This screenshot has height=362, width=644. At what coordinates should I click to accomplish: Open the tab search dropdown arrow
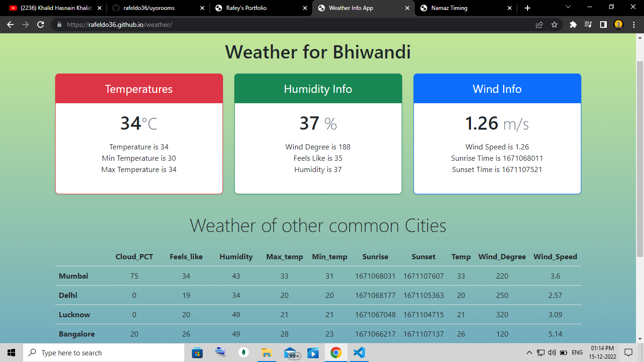pos(568,7)
